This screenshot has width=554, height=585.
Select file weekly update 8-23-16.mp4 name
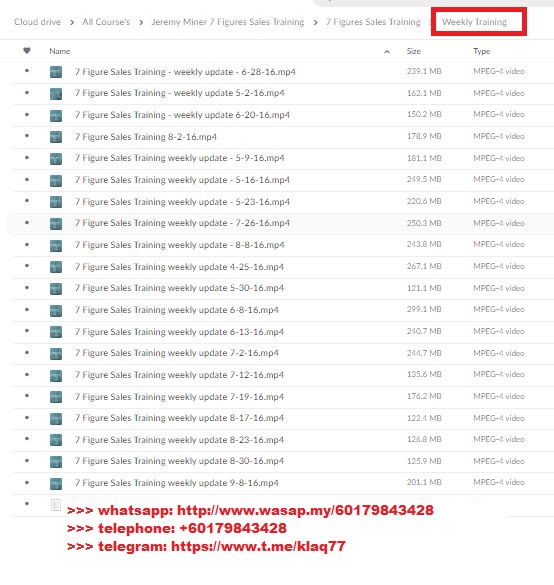coord(179,440)
